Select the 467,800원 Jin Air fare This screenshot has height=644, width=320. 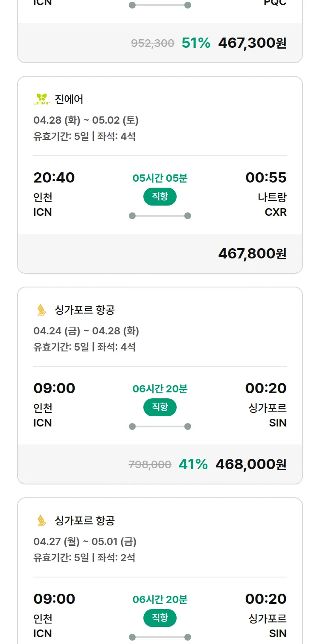point(252,254)
